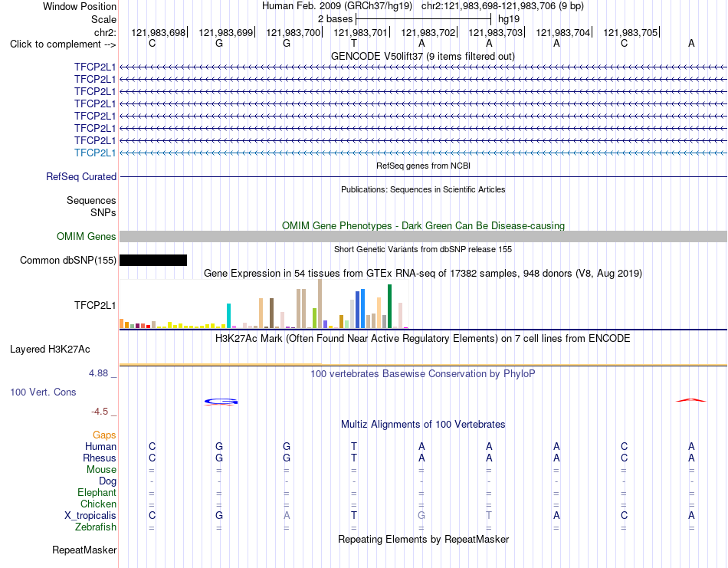Click the light-blue TFCP2L1 transcript arrow line
This screenshot has width=728, height=568.
423,153
